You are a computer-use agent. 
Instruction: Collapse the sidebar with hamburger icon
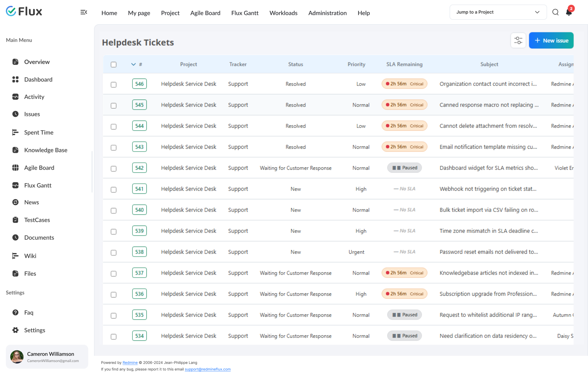click(84, 12)
